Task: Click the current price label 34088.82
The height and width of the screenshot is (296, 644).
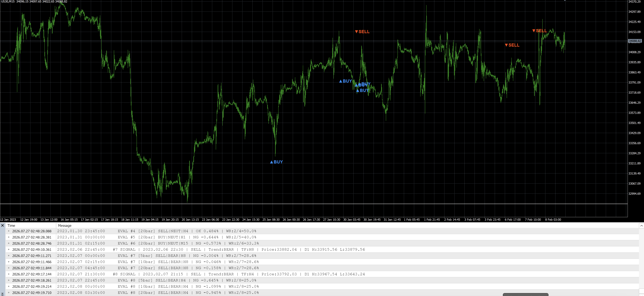Action: tap(635, 41)
